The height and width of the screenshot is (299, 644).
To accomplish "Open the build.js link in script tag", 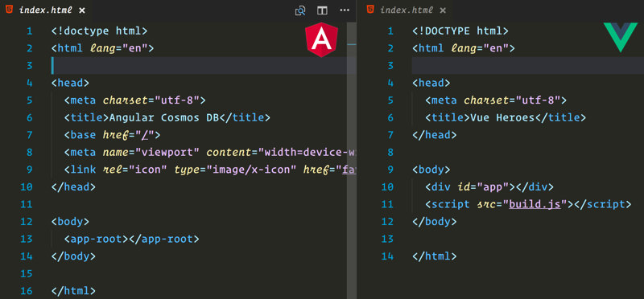I will click(535, 204).
